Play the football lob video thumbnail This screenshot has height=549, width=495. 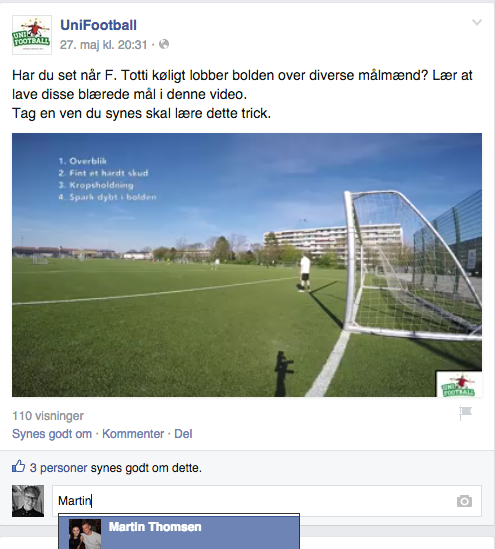click(247, 265)
